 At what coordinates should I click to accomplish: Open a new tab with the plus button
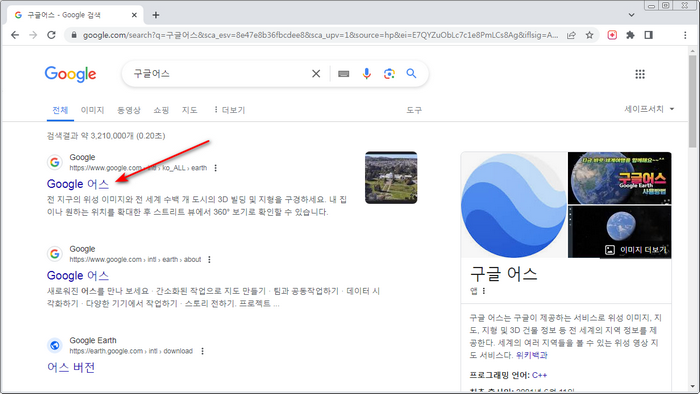(x=155, y=15)
